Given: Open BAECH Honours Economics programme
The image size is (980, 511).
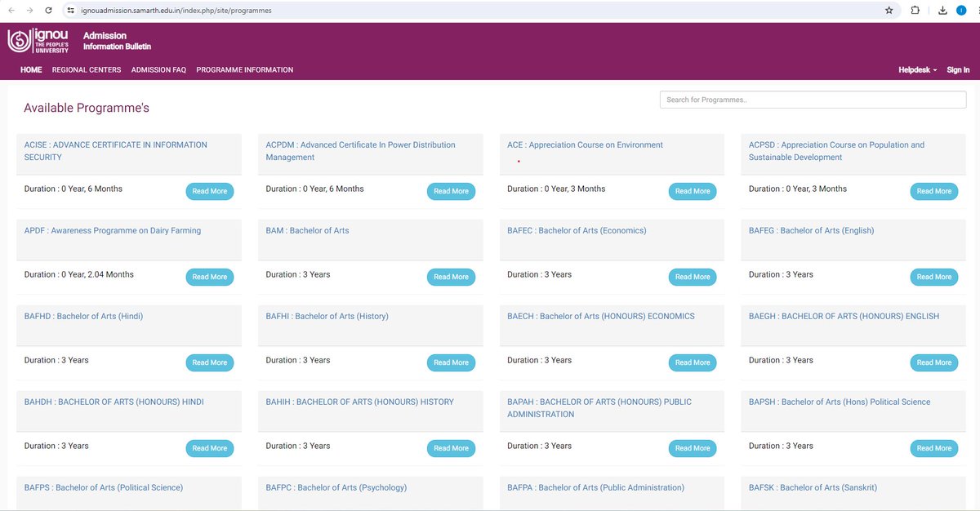Looking at the screenshot, I should pos(601,317).
